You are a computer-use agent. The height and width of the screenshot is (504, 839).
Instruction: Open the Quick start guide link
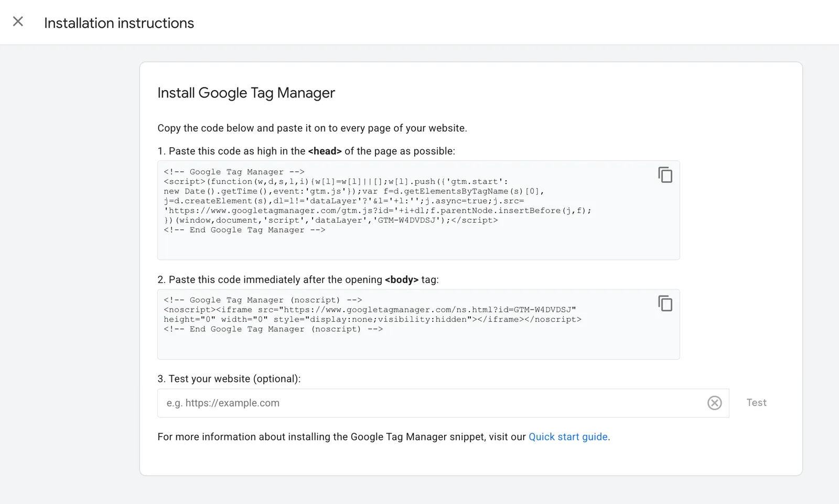[568, 437]
